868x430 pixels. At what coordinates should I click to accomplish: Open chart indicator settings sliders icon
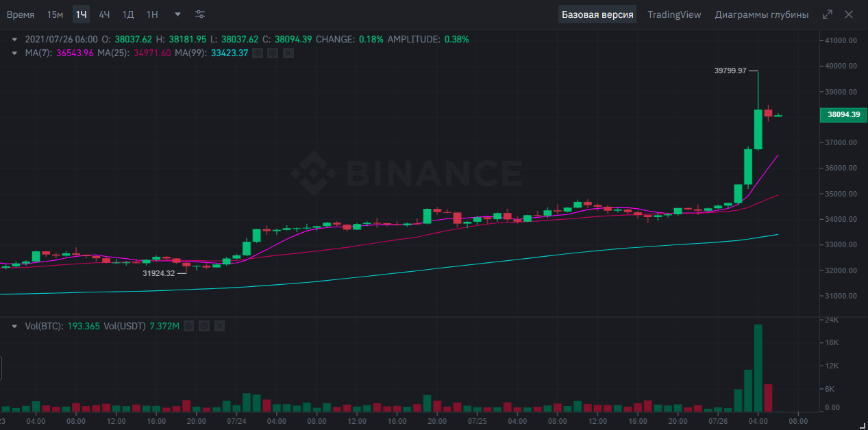(x=199, y=14)
